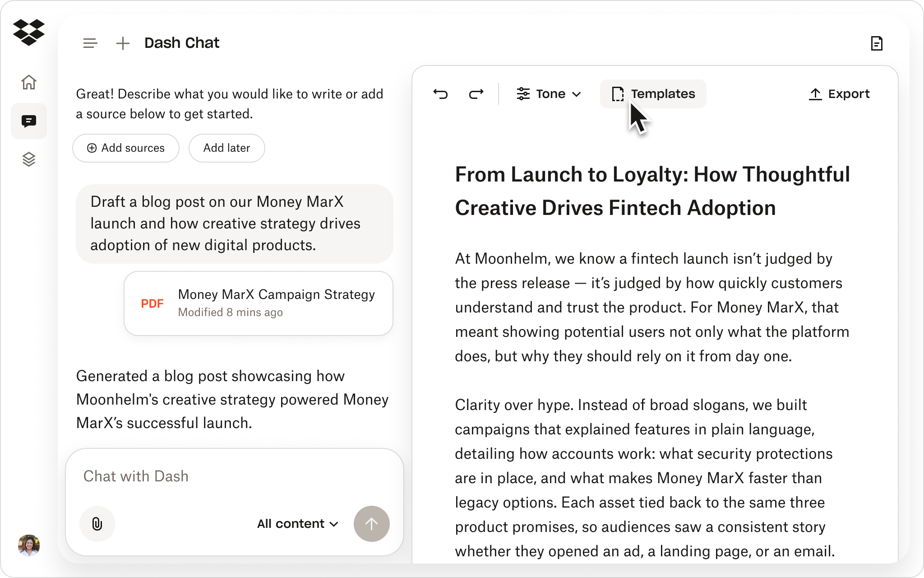Open the document panel icon at top right
The height and width of the screenshot is (578, 924).
point(877,43)
